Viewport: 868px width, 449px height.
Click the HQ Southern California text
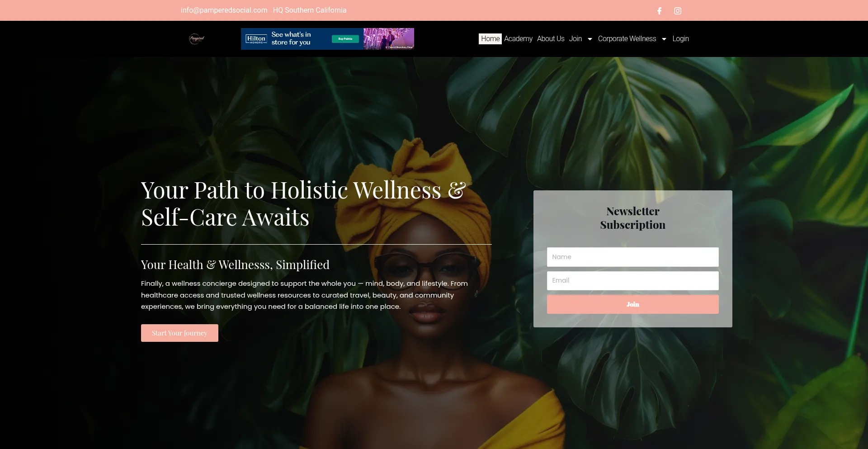point(310,10)
